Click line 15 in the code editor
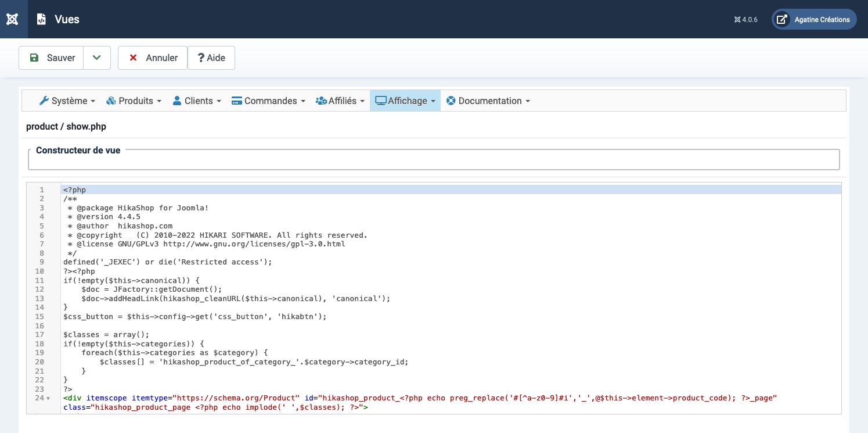This screenshot has height=433, width=868. pos(195,317)
